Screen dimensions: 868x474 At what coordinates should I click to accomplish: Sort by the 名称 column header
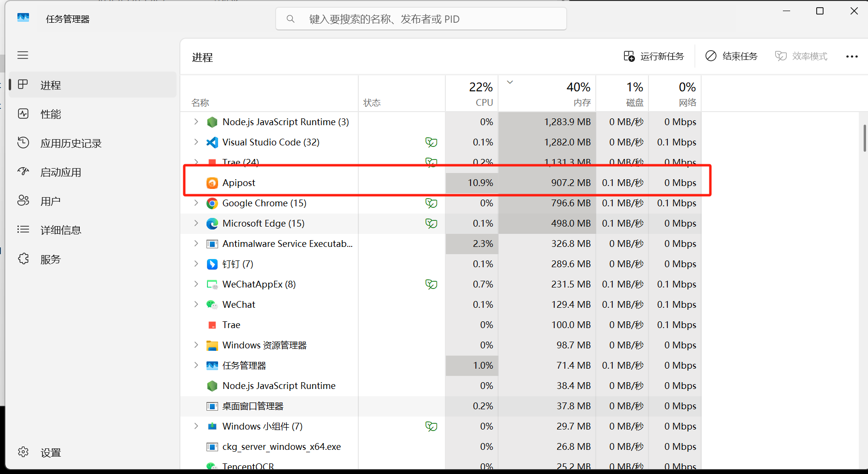coord(269,94)
